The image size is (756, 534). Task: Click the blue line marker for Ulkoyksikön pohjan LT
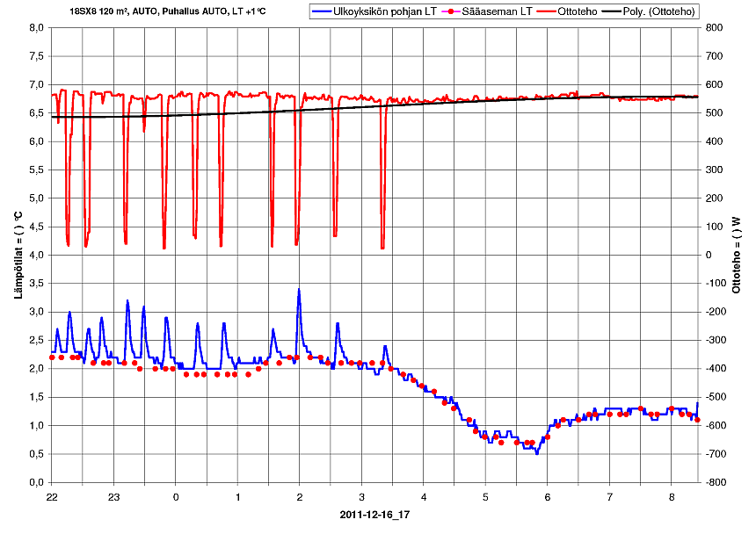(x=321, y=11)
